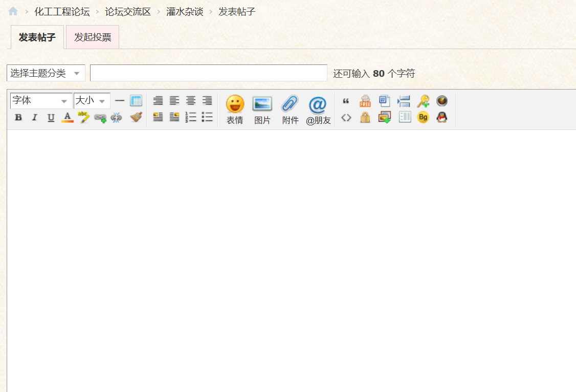Remove the link with the unlink icon
The image size is (576, 392).
[x=116, y=118]
